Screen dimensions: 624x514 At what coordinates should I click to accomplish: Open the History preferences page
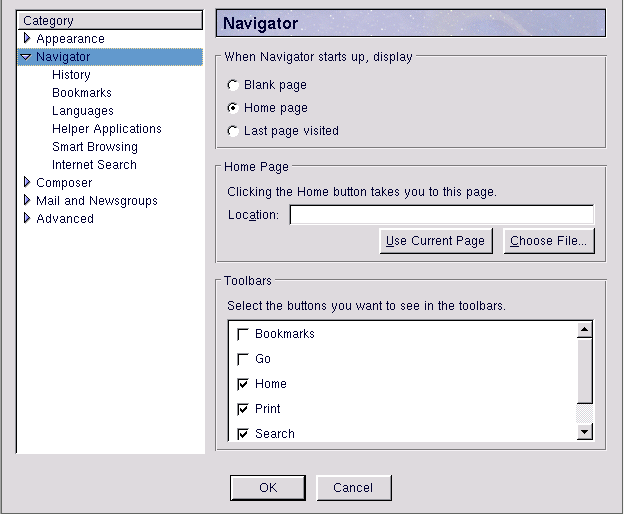[x=71, y=75]
